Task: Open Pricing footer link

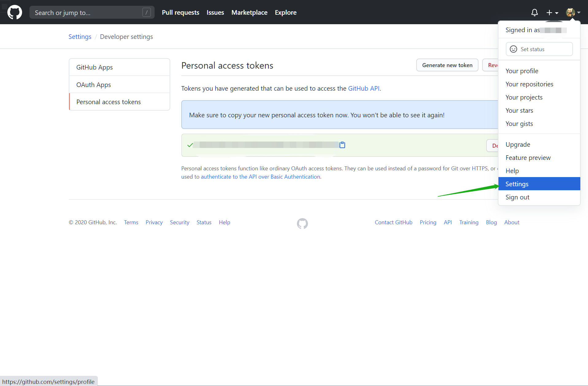Action: tap(428, 222)
